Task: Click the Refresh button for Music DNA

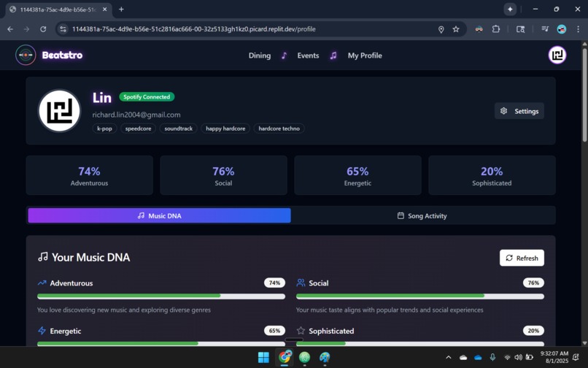Action: point(522,258)
